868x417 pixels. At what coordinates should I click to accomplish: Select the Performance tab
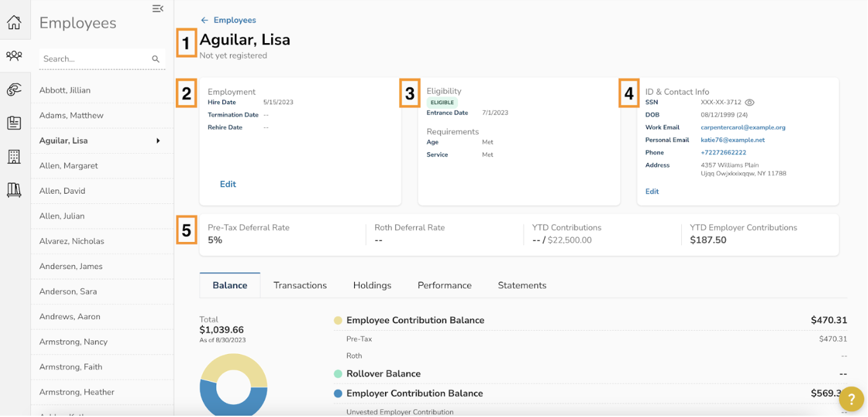click(x=444, y=285)
